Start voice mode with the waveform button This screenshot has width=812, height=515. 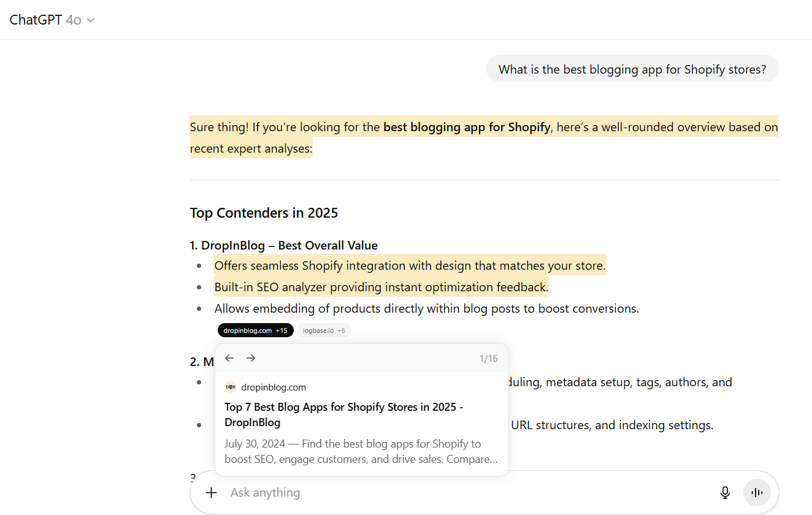(757, 492)
